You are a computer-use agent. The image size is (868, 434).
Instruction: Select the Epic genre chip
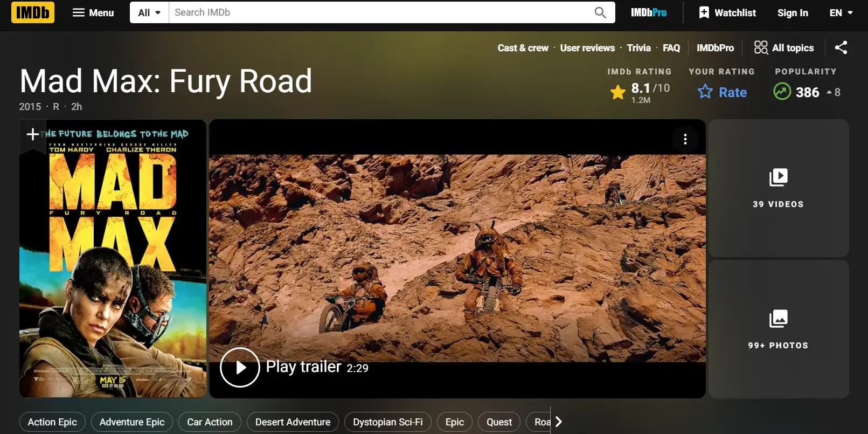click(x=455, y=422)
